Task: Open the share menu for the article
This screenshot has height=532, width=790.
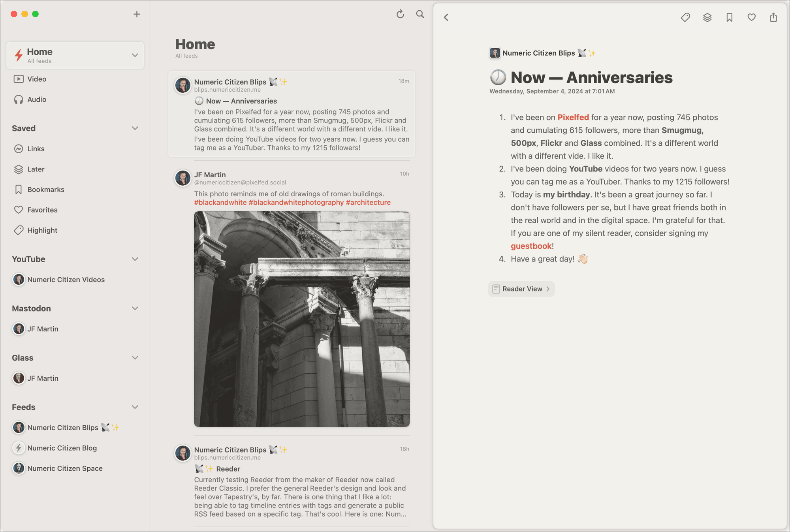Action: pyautogui.click(x=773, y=17)
